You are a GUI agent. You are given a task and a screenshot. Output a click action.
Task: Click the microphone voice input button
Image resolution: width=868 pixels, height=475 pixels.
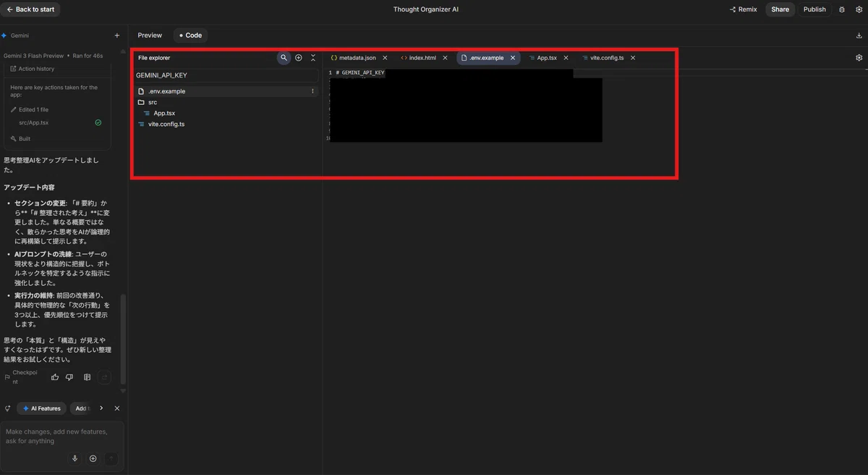(x=75, y=458)
